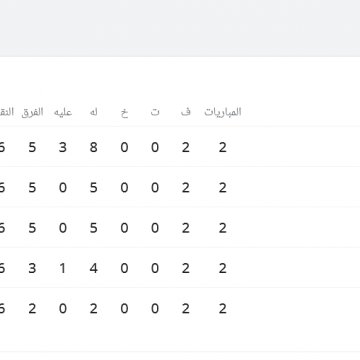Image resolution: width=360 pixels, height=360 pixels.
Task: Click the 3 goals-against value in first row
Action: (x=63, y=147)
